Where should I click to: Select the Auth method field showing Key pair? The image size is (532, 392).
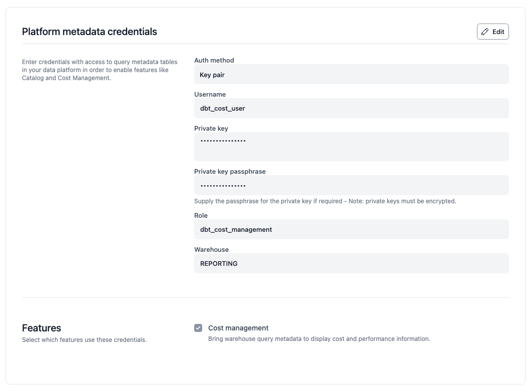(x=350, y=74)
